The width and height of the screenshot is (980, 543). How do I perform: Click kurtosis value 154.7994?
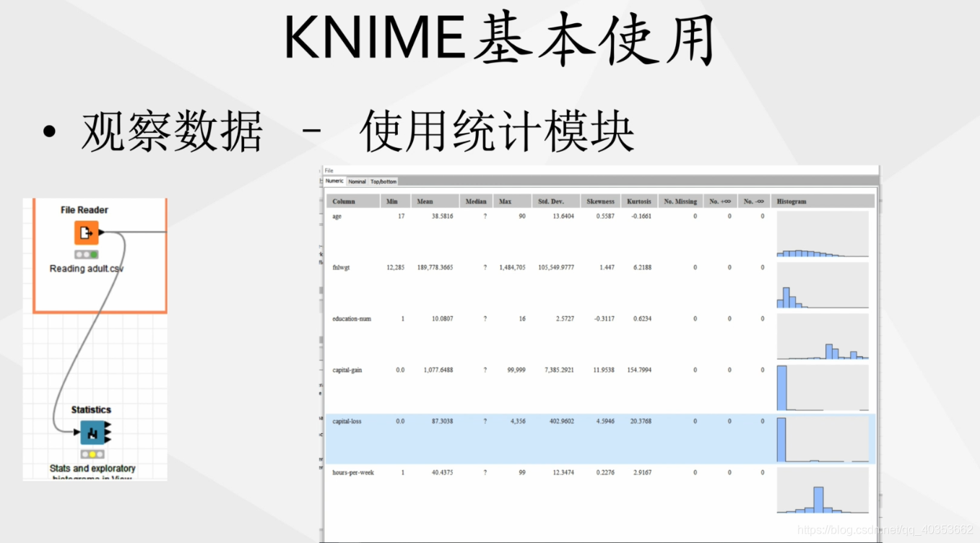[639, 370]
